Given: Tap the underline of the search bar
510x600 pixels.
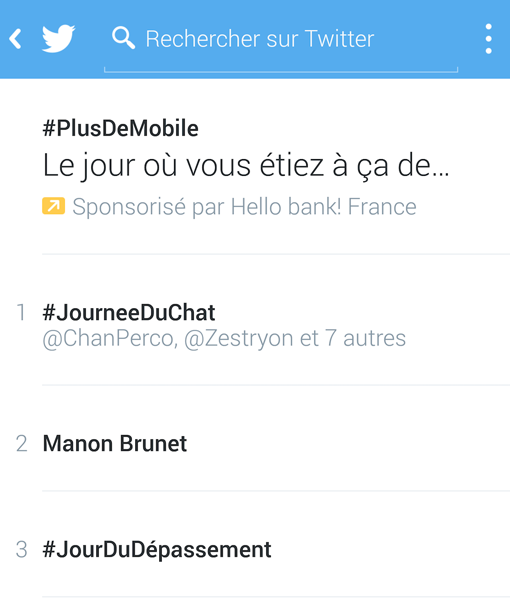Looking at the screenshot, I should click(281, 70).
